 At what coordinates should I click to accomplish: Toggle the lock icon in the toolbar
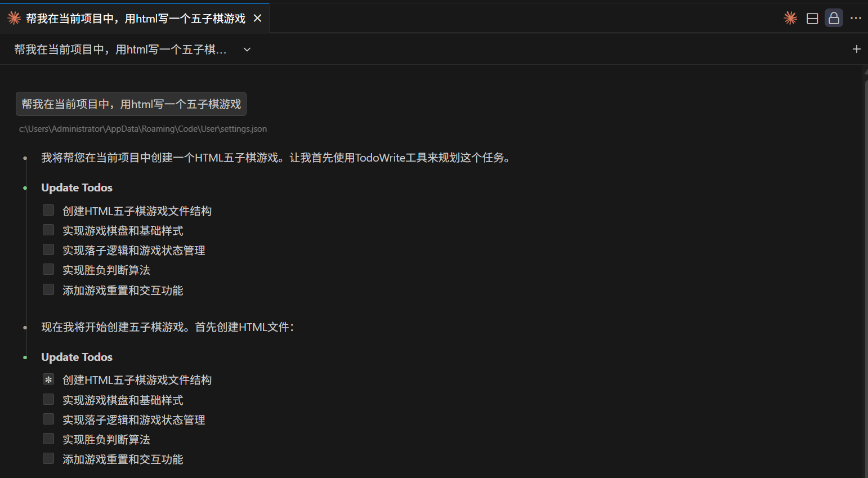(834, 18)
